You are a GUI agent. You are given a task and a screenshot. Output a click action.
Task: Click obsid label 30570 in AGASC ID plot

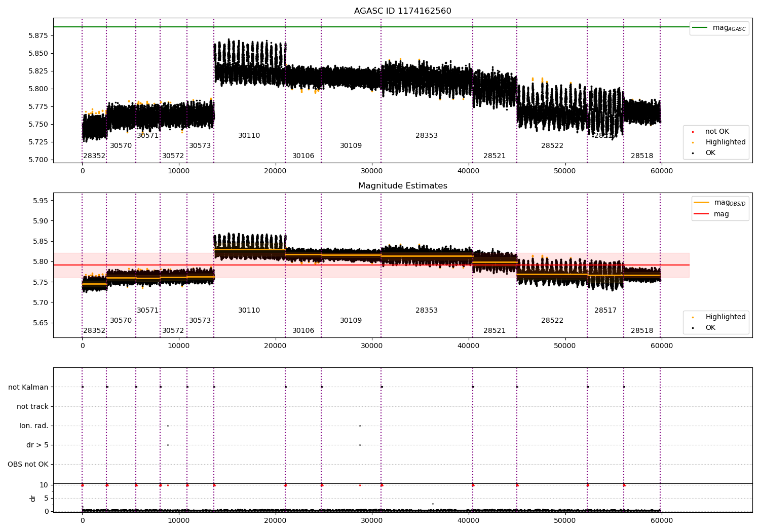121,146
